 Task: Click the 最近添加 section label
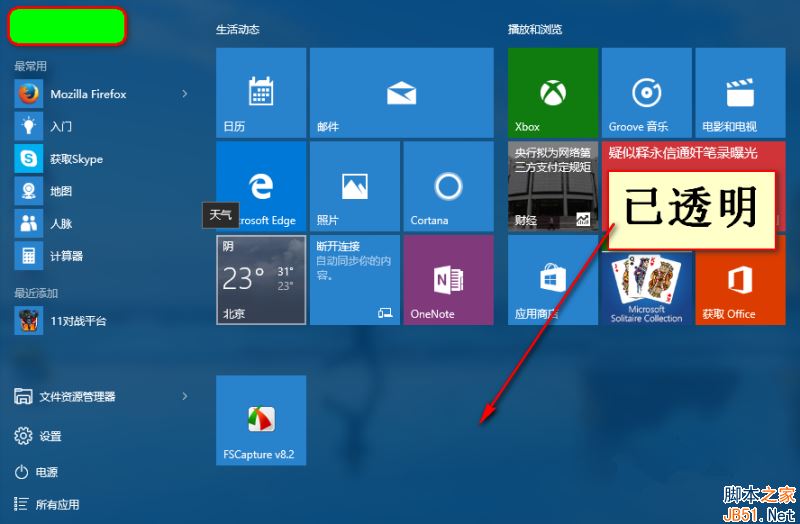click(36, 293)
